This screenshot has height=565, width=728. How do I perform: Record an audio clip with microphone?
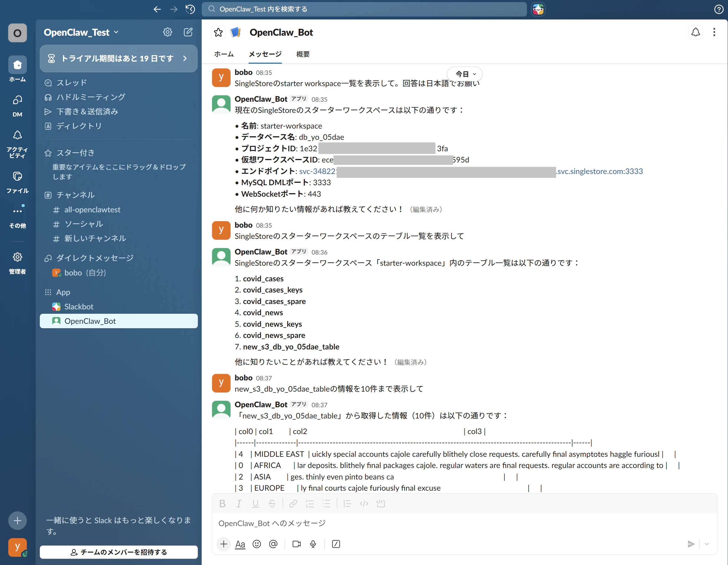pyautogui.click(x=313, y=544)
